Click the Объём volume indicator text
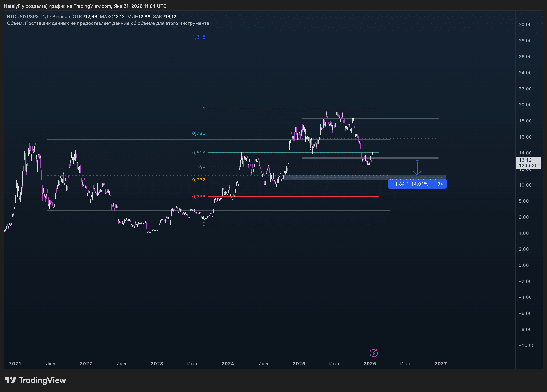 tap(14, 23)
